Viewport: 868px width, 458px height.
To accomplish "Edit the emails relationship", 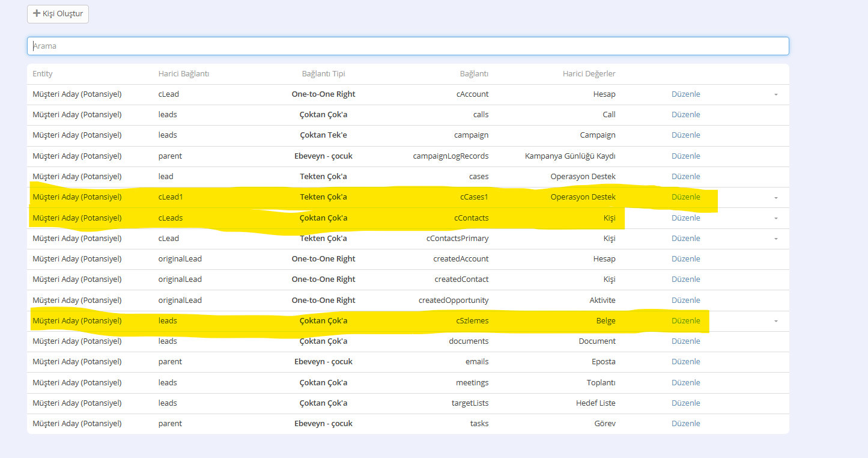I will click(x=685, y=362).
